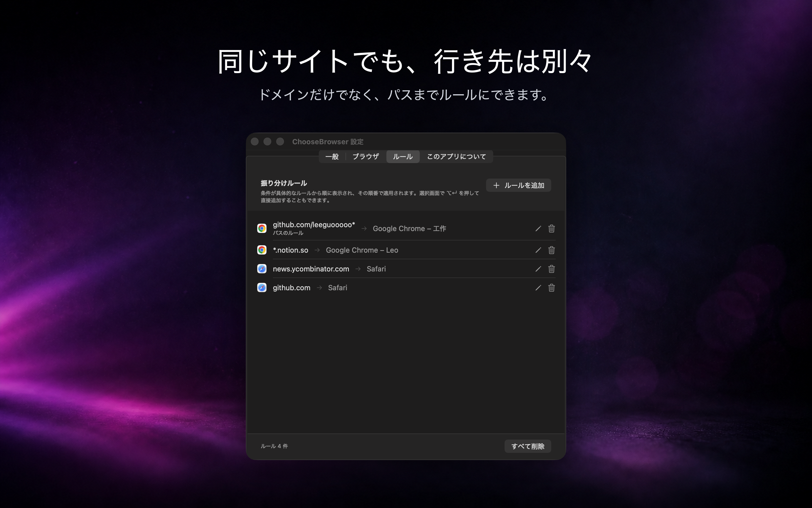
Task: Delete the *.notion.so rule
Action: (551, 250)
